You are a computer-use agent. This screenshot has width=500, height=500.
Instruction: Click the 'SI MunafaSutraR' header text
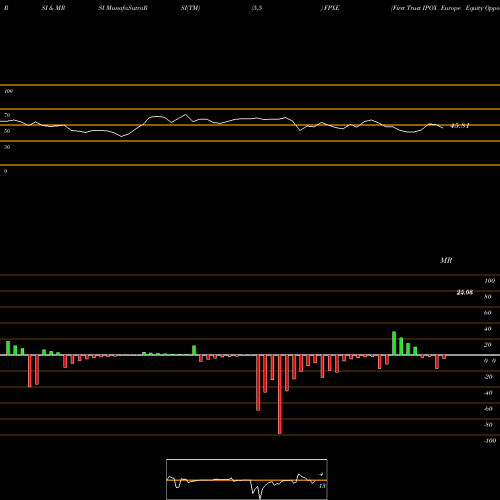click(x=123, y=8)
